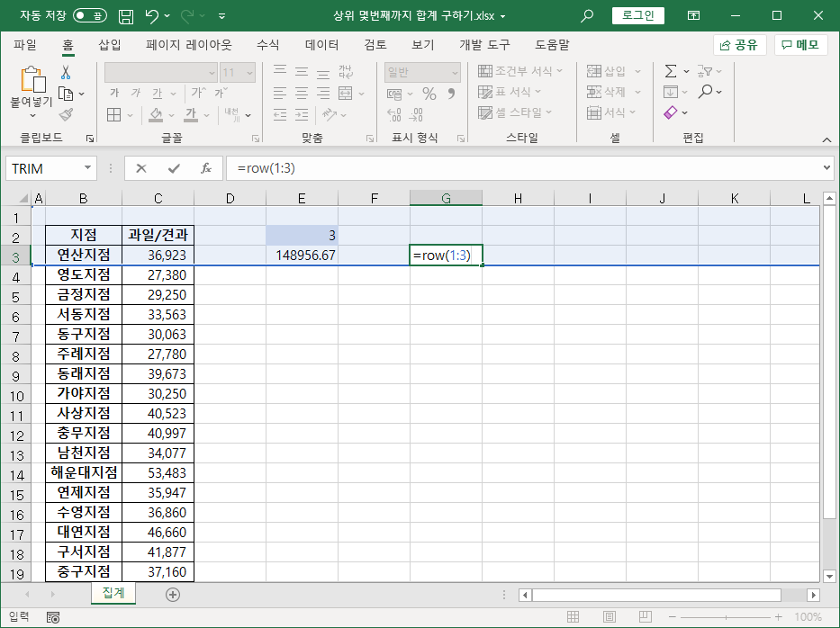Click the Percent Style icon
840x628 pixels.
tap(429, 94)
